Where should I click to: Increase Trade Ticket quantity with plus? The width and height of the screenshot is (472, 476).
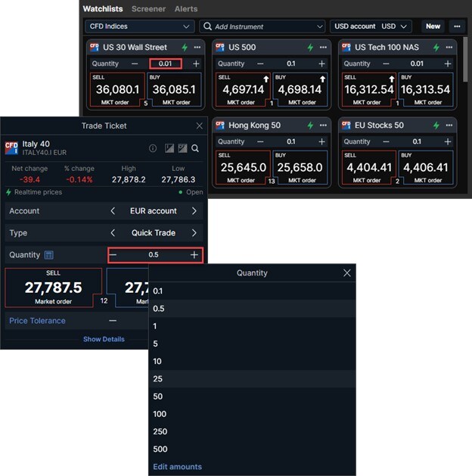(x=194, y=255)
